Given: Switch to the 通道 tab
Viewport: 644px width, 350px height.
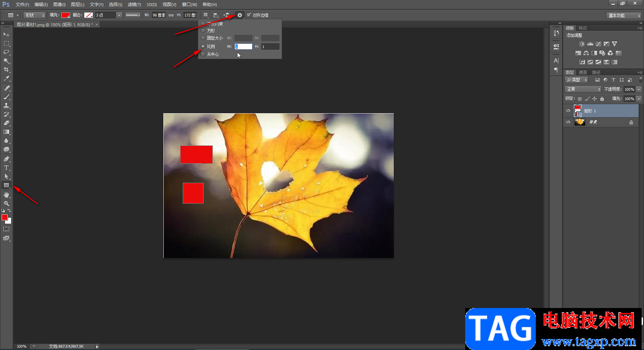Looking at the screenshot, I should coord(583,72).
